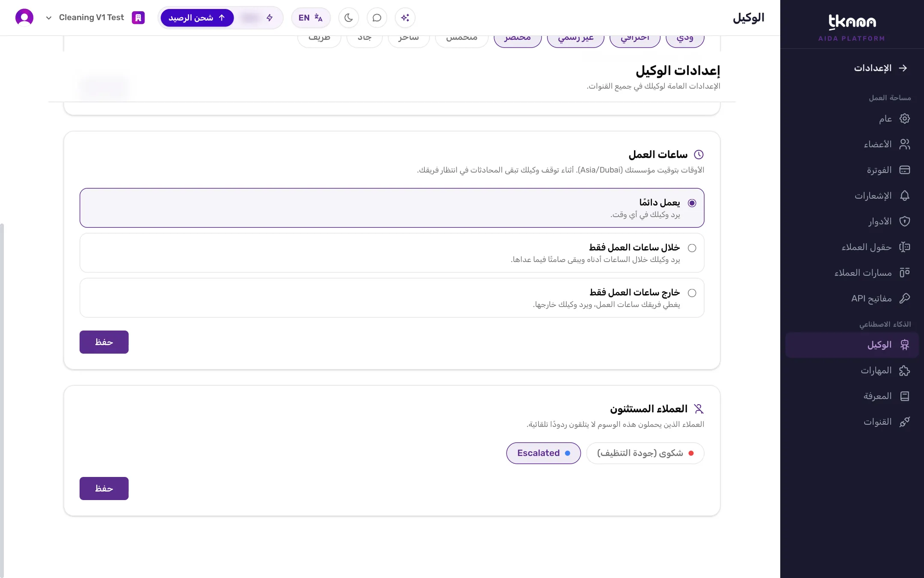Save the ساعات العمل working hours section
Image resolution: width=924 pixels, height=578 pixels.
click(x=104, y=342)
